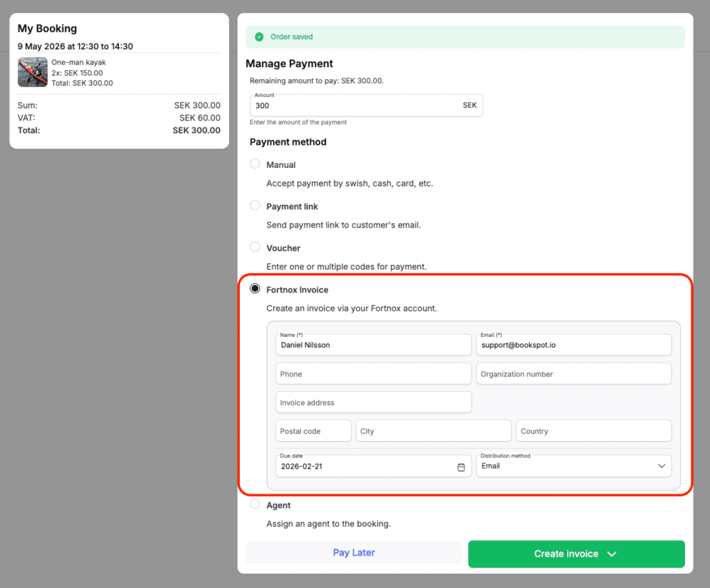This screenshot has height=588, width=710.
Task: Focus the Postal code input
Action: coord(313,431)
